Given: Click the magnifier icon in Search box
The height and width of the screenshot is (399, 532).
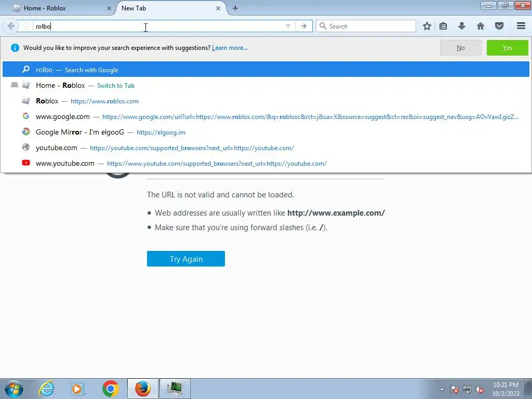Looking at the screenshot, I should (323, 26).
